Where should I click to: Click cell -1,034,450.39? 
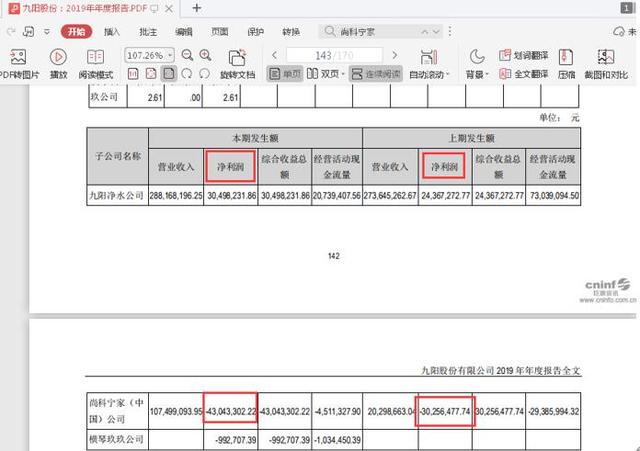(337, 440)
